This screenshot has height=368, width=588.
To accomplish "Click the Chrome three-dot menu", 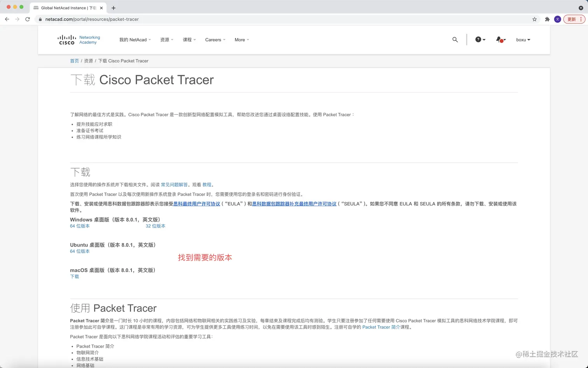I will point(581,19).
